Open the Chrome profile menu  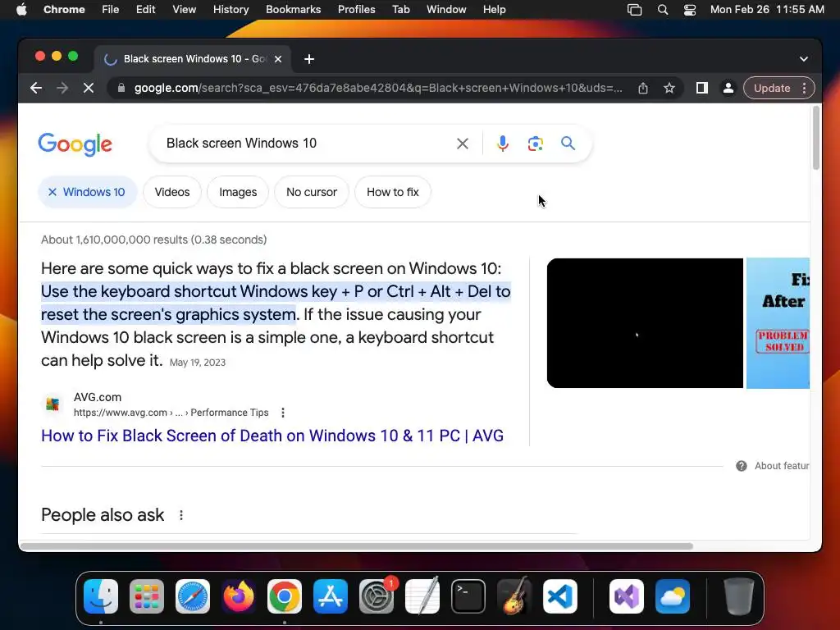point(728,88)
